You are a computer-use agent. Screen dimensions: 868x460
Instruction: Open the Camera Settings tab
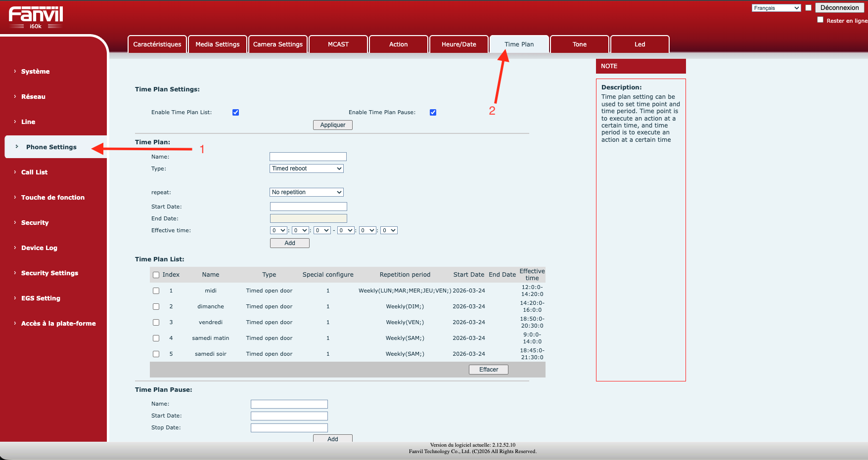[278, 44]
